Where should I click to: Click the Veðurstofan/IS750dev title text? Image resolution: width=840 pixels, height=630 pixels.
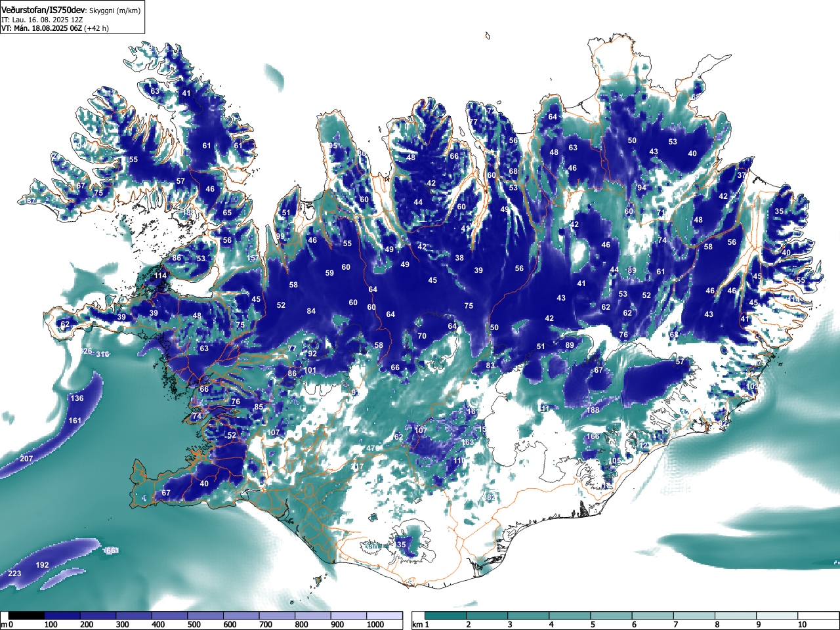click(43, 9)
